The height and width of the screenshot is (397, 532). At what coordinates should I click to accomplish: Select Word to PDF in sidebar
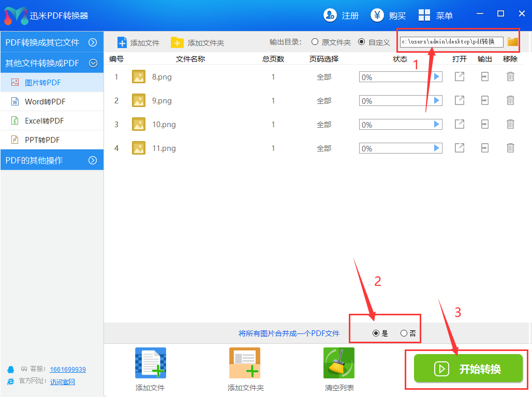[x=45, y=102]
